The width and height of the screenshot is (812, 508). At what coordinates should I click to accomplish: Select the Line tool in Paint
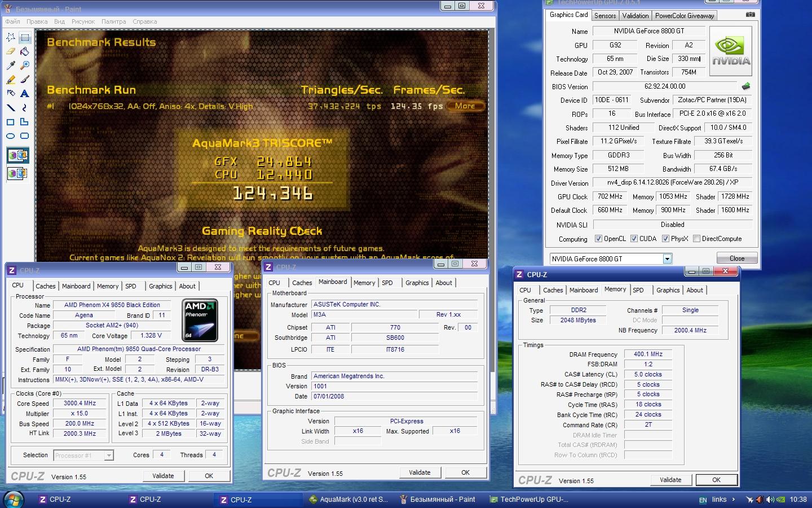[x=11, y=107]
